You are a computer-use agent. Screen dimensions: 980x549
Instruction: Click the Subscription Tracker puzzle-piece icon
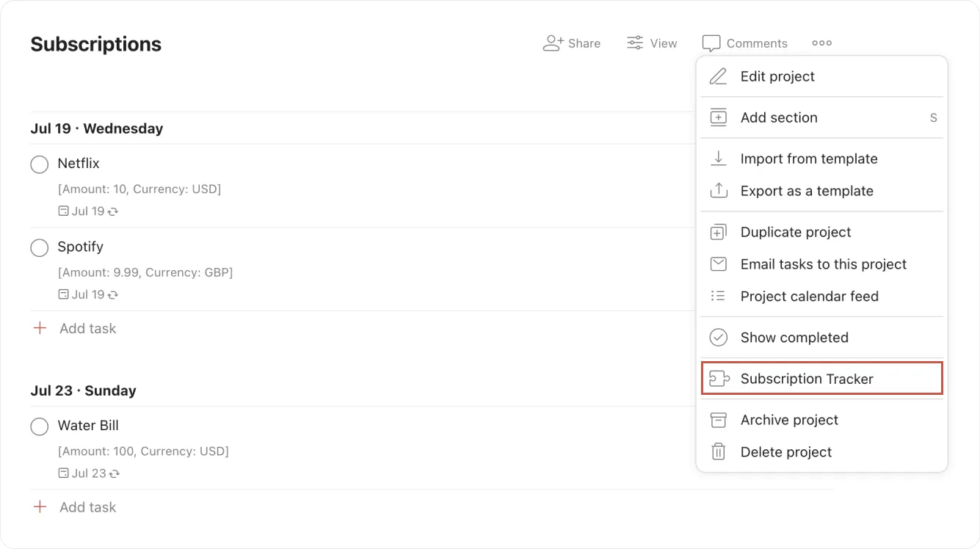719,378
